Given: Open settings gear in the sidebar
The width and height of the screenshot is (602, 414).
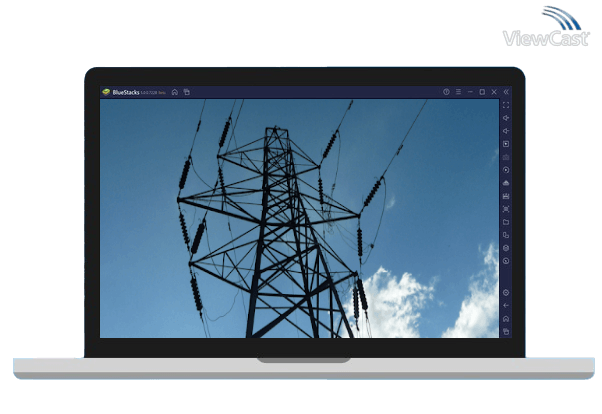Looking at the screenshot, I should (506, 293).
